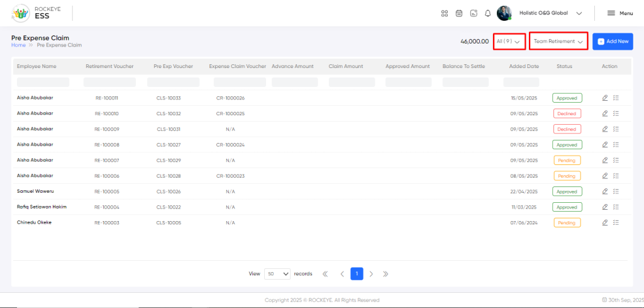Open the message card icon beside the bell

[474, 13]
